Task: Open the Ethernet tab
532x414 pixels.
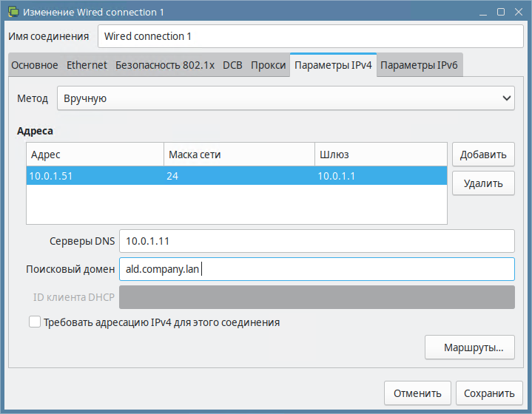Action: tap(87, 65)
